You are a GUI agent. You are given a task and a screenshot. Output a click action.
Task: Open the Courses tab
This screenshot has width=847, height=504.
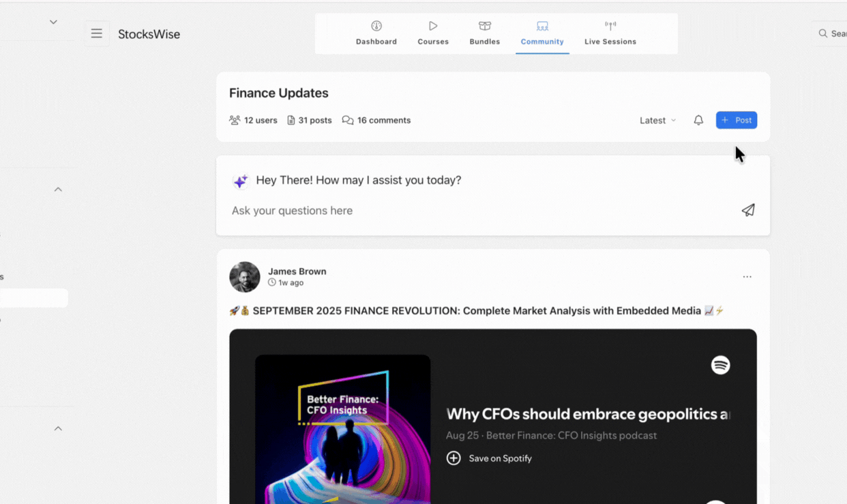tap(433, 33)
